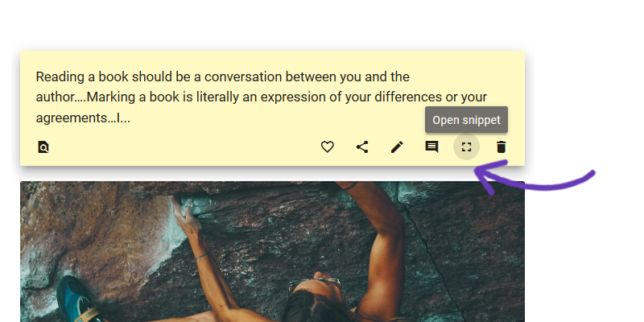This screenshot has height=322, width=644.
Task: Favorite the snippet with the heart icon
Action: click(328, 147)
